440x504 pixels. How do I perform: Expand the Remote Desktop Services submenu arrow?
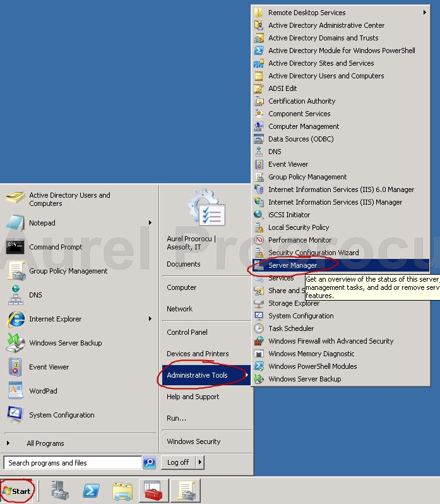pyautogui.click(x=425, y=12)
